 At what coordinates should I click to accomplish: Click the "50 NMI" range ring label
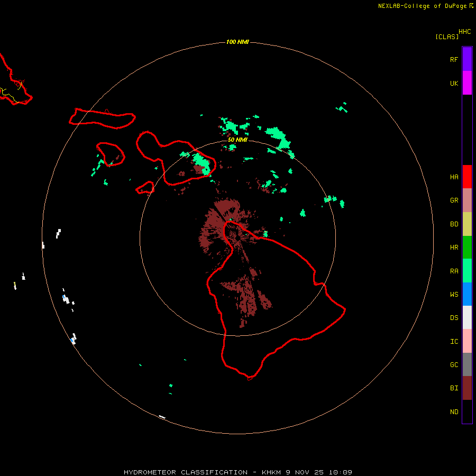pos(237,140)
